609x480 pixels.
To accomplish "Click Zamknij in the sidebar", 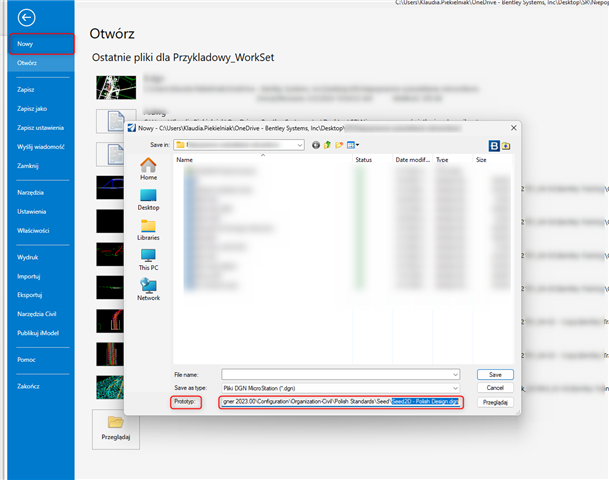I will 28,166.
